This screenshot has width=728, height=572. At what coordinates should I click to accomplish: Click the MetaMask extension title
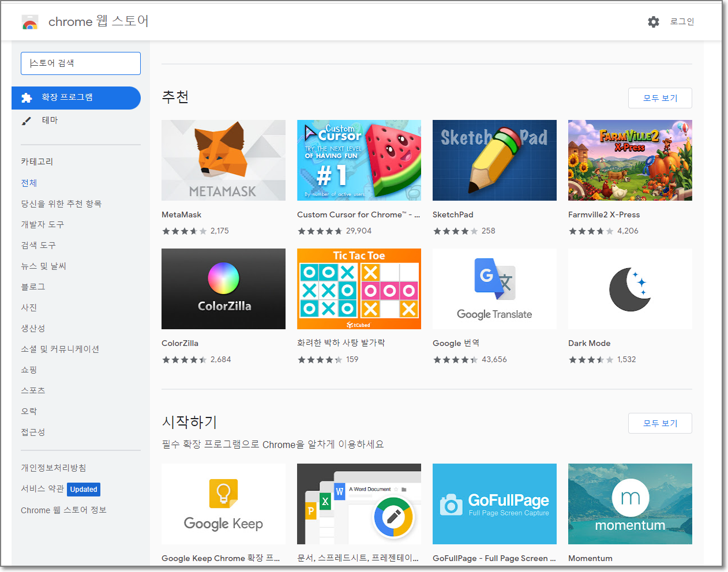pyautogui.click(x=181, y=215)
